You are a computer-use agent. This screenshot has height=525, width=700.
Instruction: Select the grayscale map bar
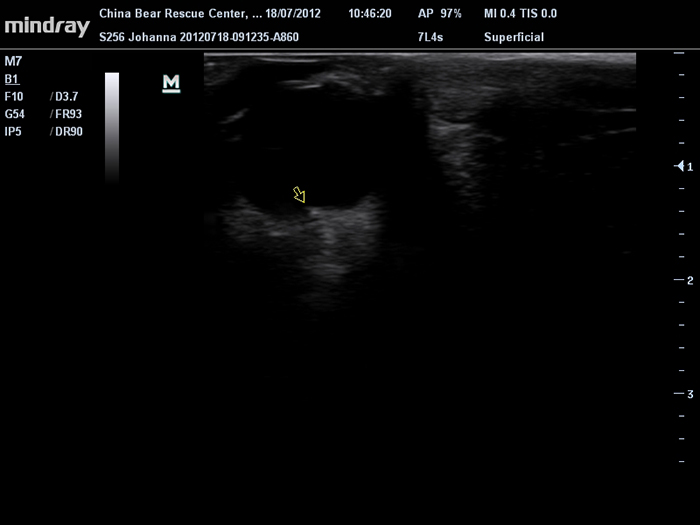[x=112, y=128]
